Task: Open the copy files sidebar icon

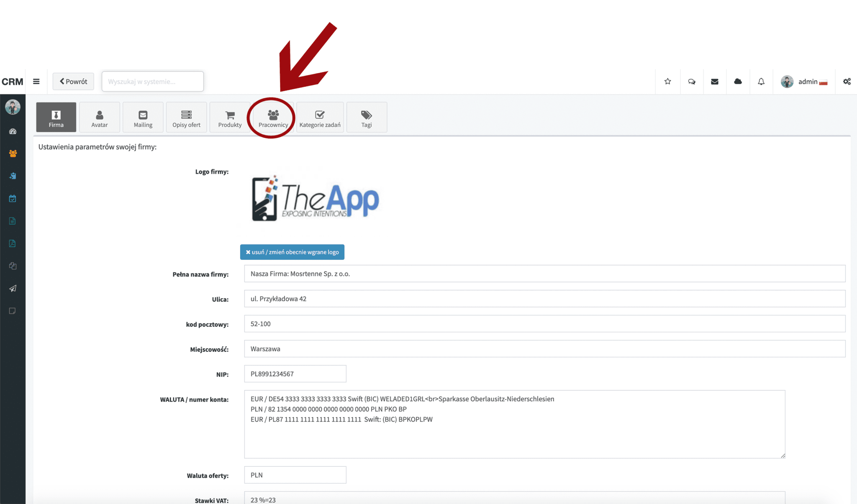Action: point(13,266)
